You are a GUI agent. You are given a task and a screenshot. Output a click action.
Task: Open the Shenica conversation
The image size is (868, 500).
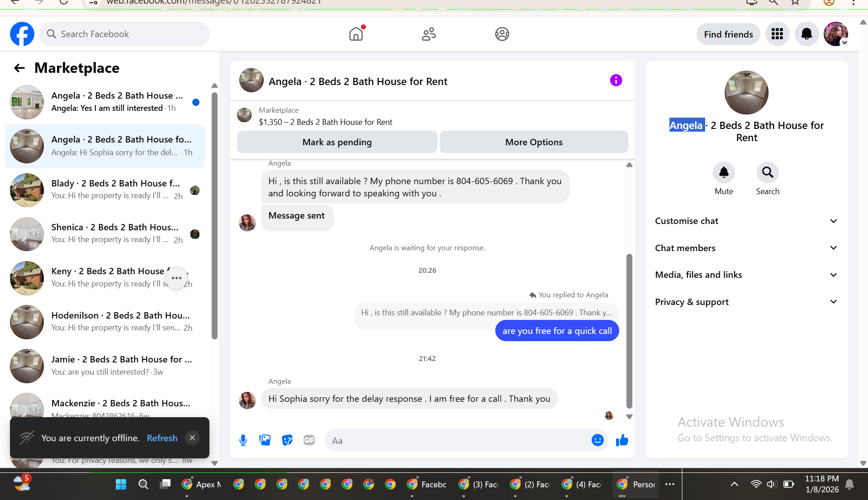click(105, 234)
